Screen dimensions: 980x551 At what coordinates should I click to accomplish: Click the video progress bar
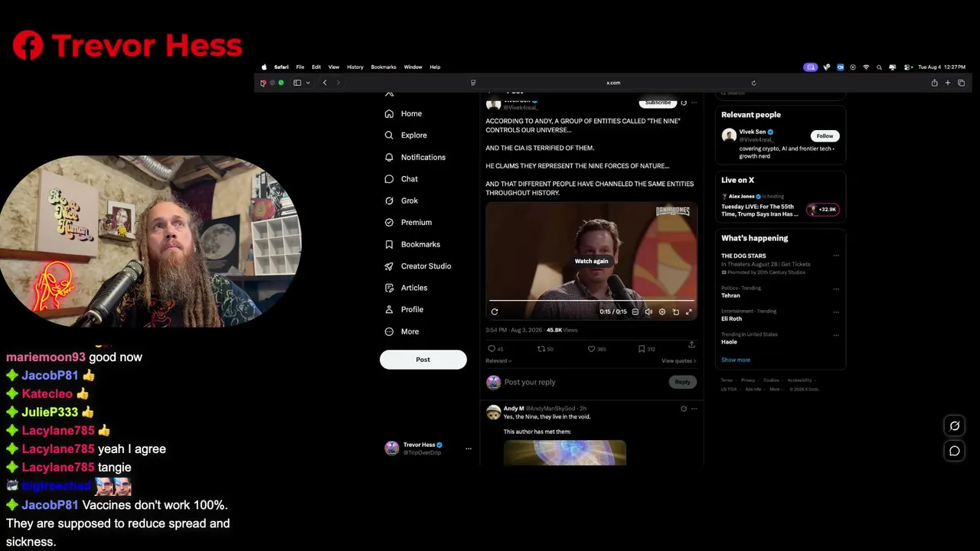592,301
